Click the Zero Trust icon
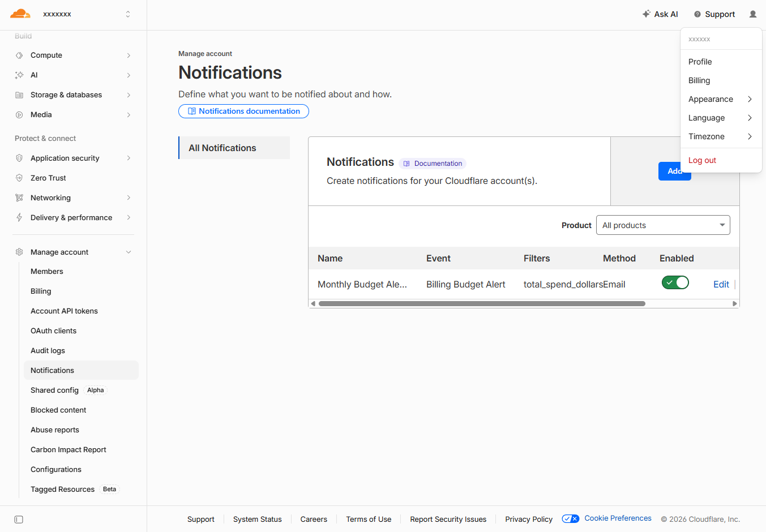Image resolution: width=766 pixels, height=532 pixels. click(x=19, y=178)
